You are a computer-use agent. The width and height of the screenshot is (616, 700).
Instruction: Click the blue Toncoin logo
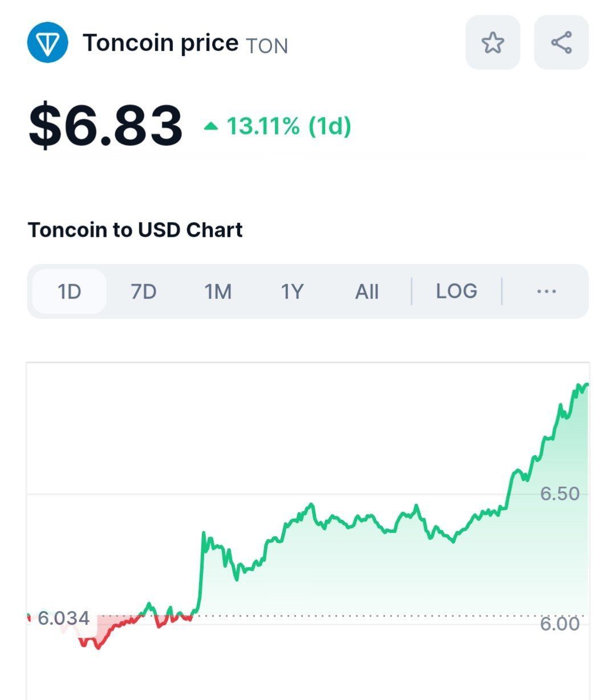click(48, 42)
